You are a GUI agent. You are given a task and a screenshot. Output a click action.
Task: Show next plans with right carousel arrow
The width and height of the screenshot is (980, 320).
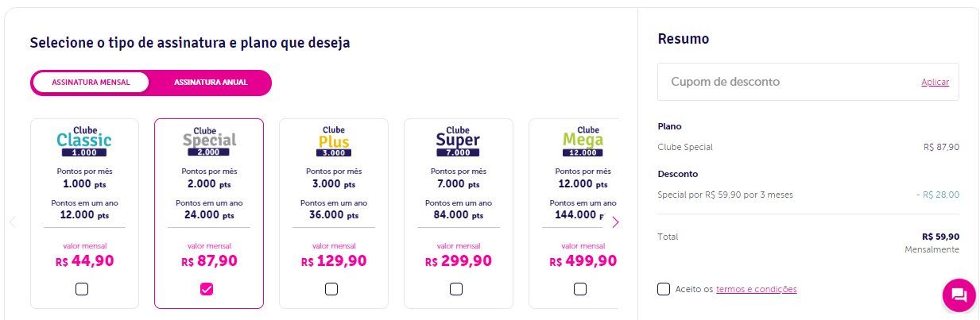point(615,222)
